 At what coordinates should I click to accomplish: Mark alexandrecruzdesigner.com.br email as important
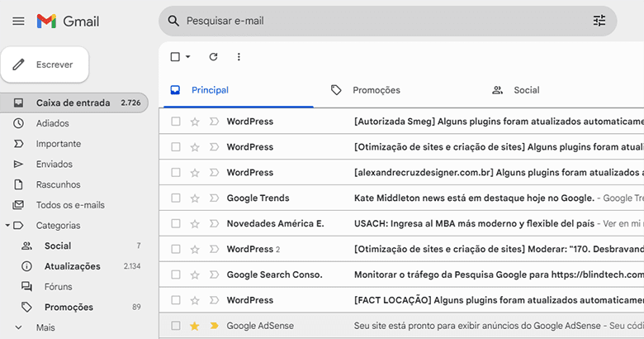tap(214, 173)
